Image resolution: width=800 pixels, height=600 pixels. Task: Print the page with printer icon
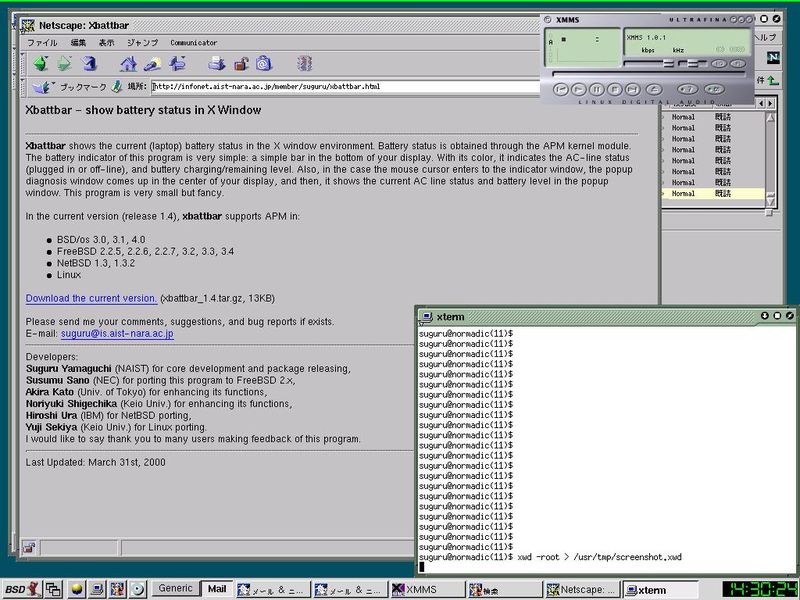click(x=216, y=64)
